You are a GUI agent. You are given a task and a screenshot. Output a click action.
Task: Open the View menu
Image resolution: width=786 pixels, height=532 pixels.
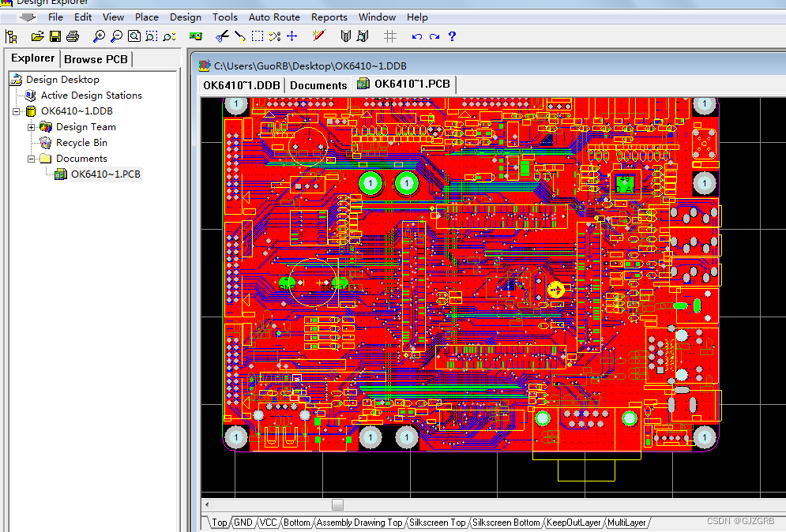coord(113,17)
